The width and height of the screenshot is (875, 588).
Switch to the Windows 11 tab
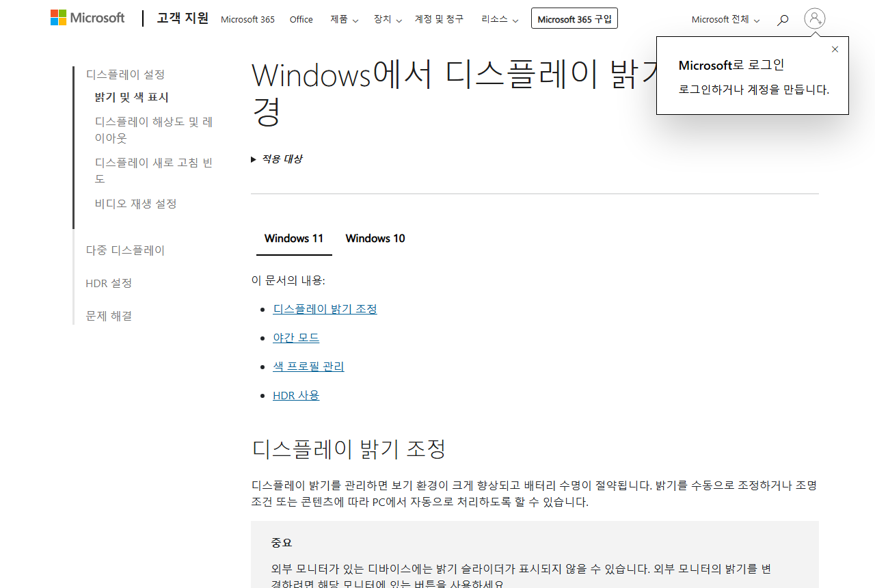pyautogui.click(x=294, y=239)
